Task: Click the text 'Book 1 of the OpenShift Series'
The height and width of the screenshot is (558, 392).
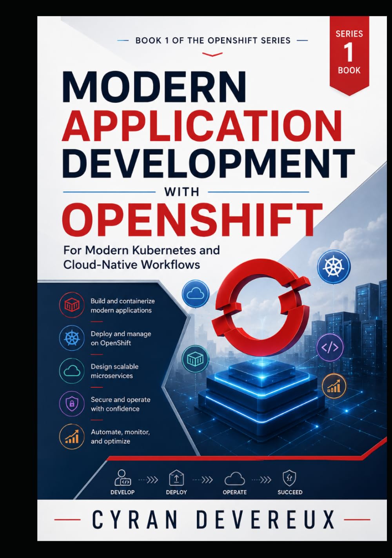Action: [213, 40]
